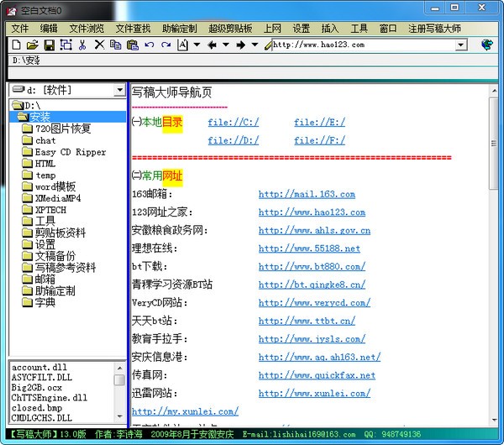
Task: Open the 文件 menu
Action: point(20,29)
